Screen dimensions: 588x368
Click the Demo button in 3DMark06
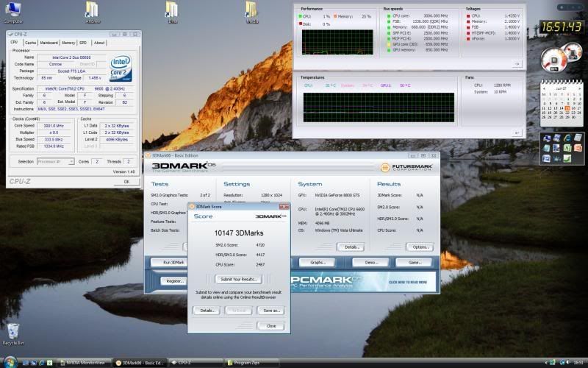click(370, 263)
